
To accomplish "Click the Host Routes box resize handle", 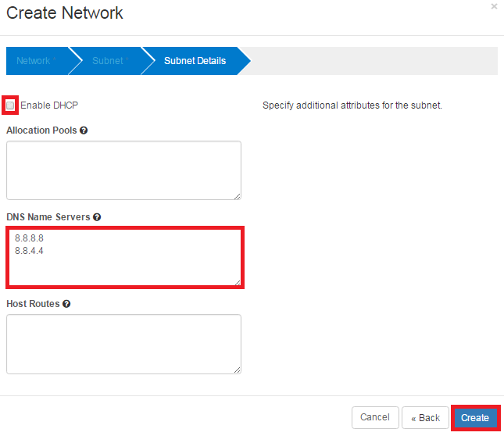I will pyautogui.click(x=237, y=369).
